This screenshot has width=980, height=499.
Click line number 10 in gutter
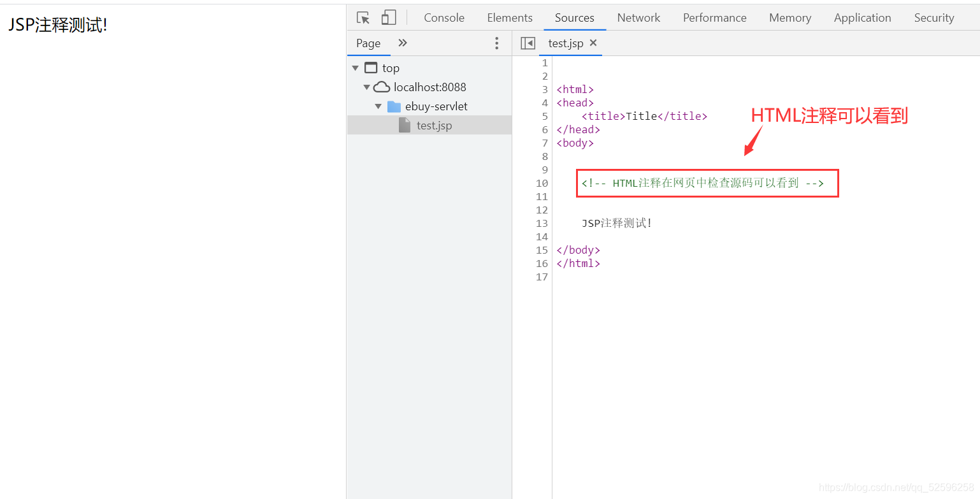[542, 184]
